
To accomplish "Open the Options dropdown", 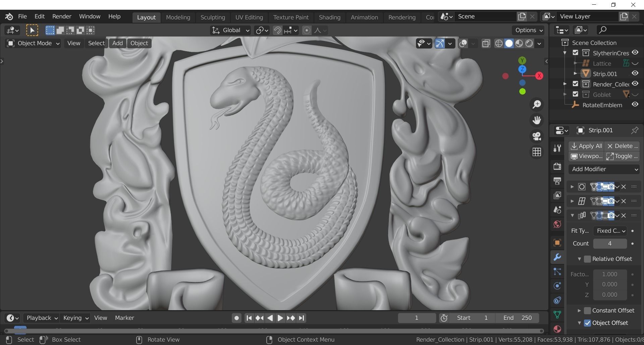I will [529, 30].
